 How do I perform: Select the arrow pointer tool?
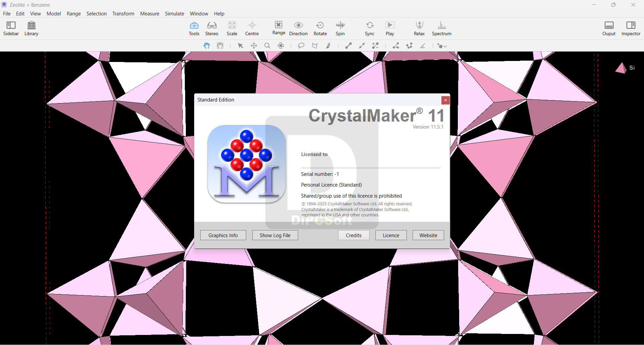click(x=240, y=46)
